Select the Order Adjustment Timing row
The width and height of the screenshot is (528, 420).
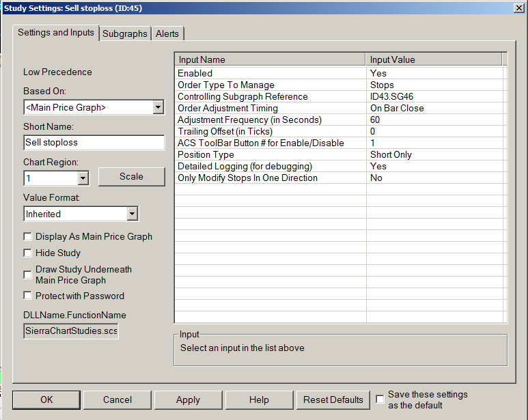point(340,108)
